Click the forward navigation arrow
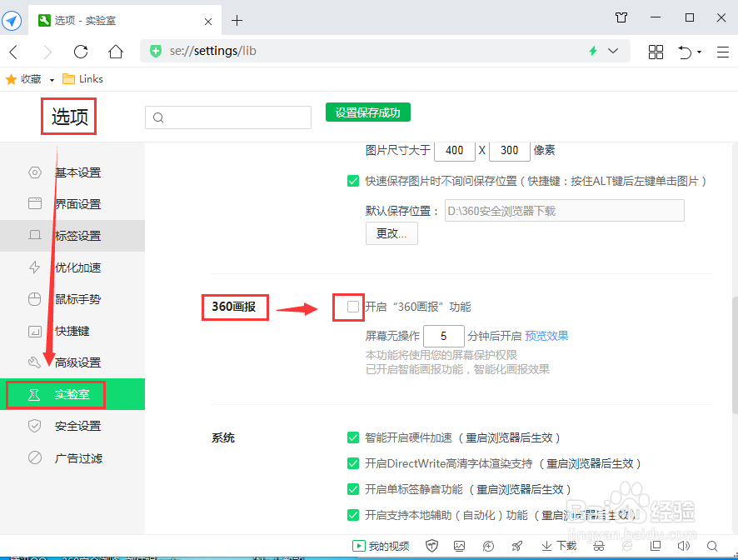738x560 pixels. coord(47,52)
